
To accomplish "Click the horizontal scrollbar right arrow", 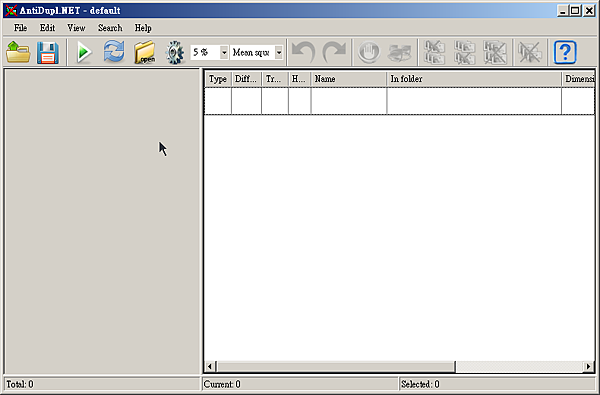I will click(589, 366).
